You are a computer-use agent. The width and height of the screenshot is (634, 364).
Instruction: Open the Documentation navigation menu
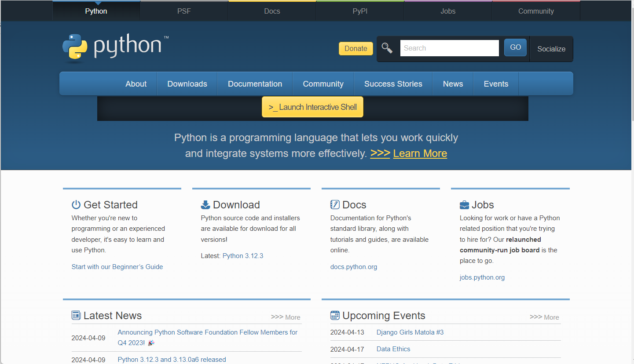255,84
